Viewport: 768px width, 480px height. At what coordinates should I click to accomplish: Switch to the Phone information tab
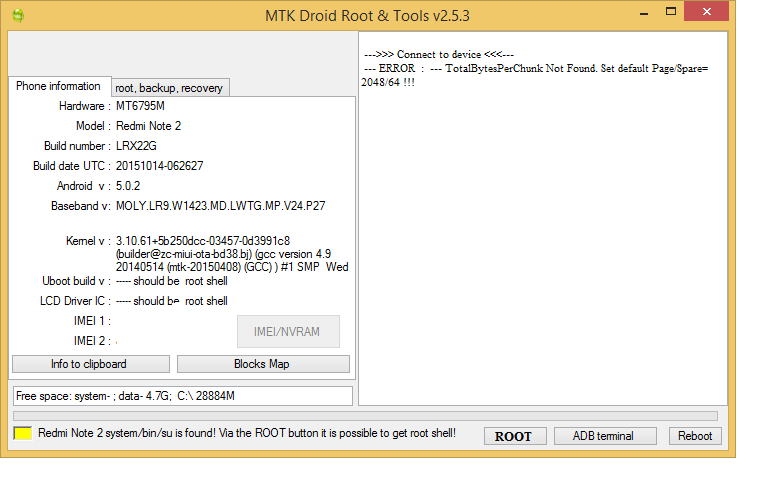click(59, 86)
